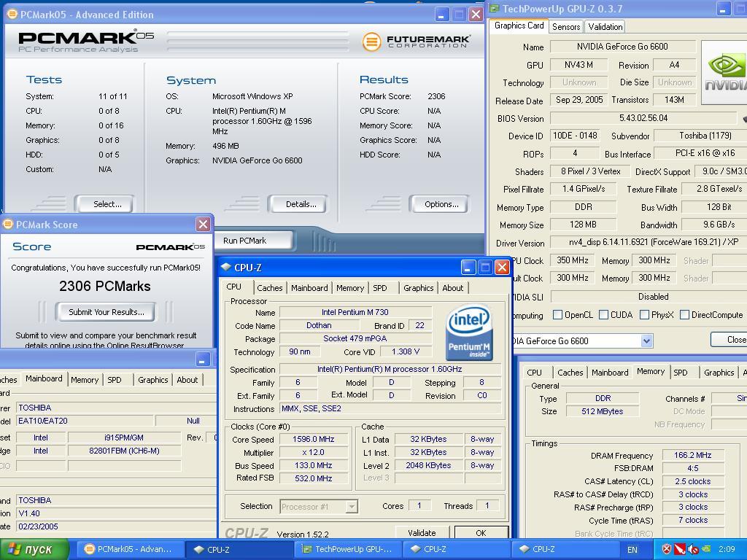This screenshot has height=560, width=747.
Task: Click the DRAM Frequency value 166.2 MHz
Action: (693, 455)
